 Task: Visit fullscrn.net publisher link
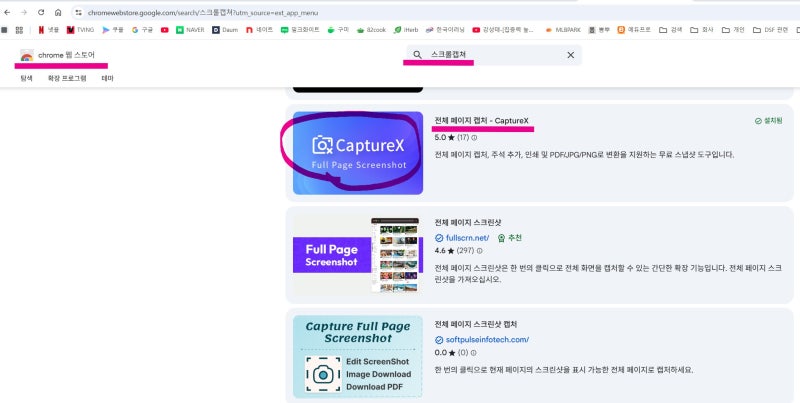pos(462,238)
